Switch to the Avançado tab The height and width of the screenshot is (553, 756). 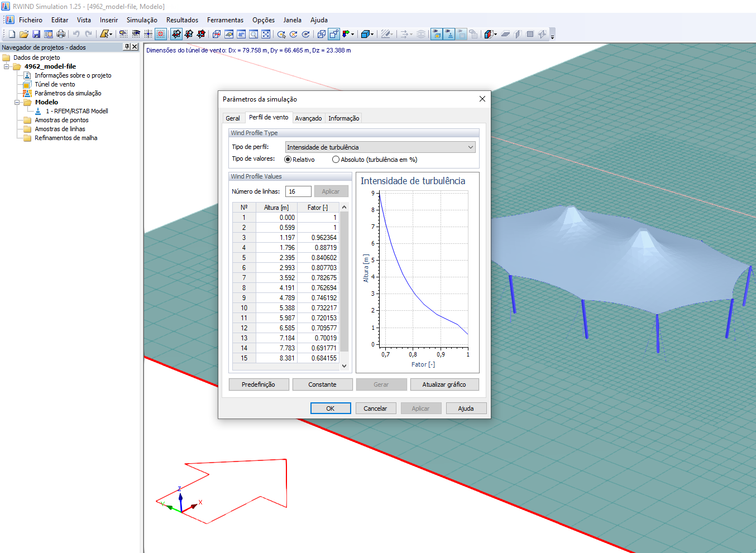(308, 118)
